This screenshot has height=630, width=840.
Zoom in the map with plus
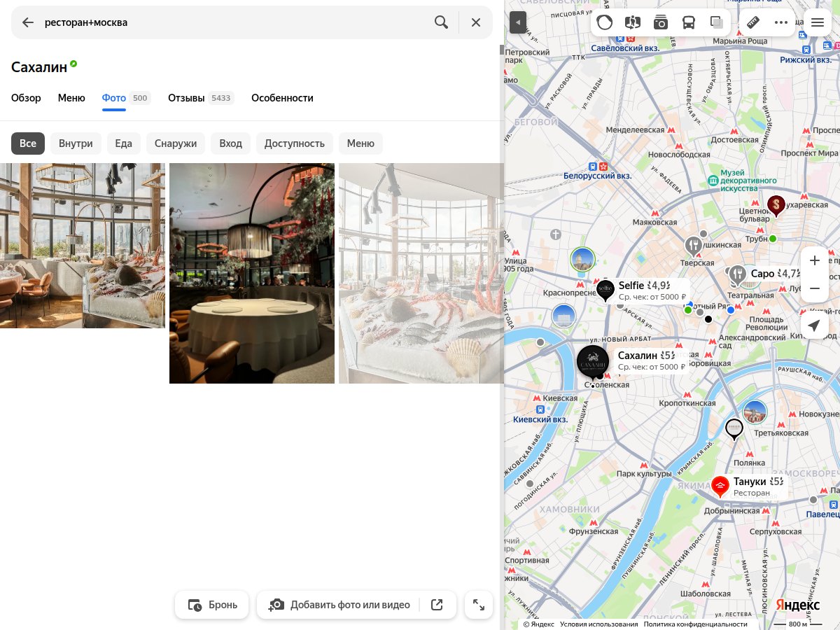pyautogui.click(x=815, y=260)
